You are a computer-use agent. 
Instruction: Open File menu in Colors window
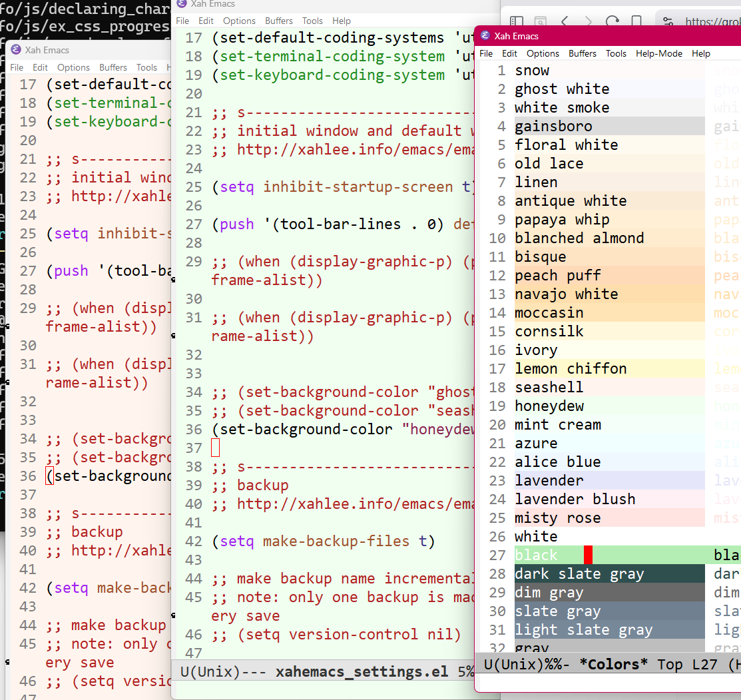[x=486, y=53]
